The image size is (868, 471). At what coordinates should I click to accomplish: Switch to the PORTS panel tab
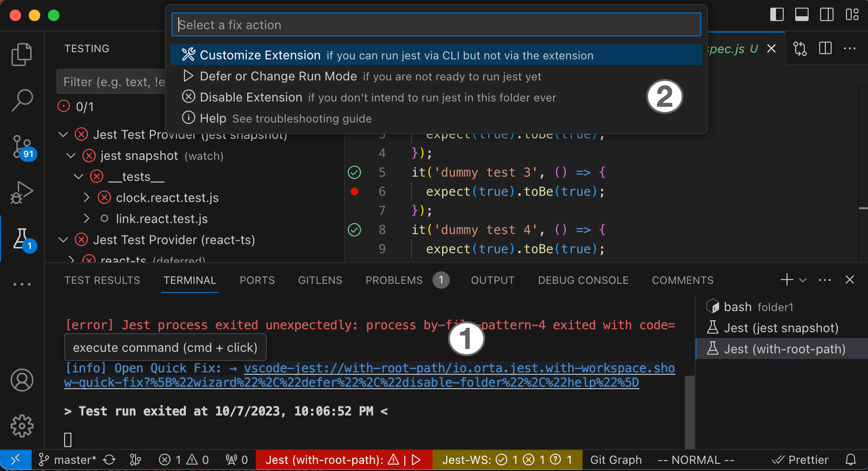tap(257, 280)
